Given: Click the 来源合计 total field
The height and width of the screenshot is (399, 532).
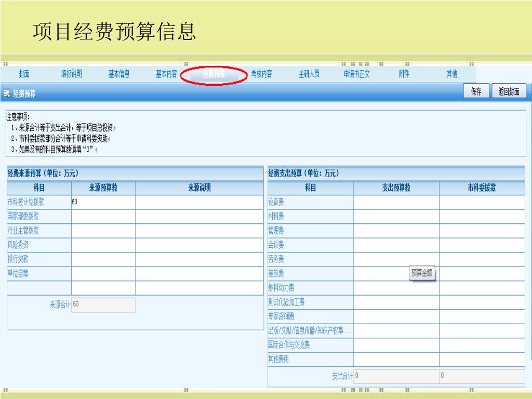Looking at the screenshot, I should click(x=103, y=304).
